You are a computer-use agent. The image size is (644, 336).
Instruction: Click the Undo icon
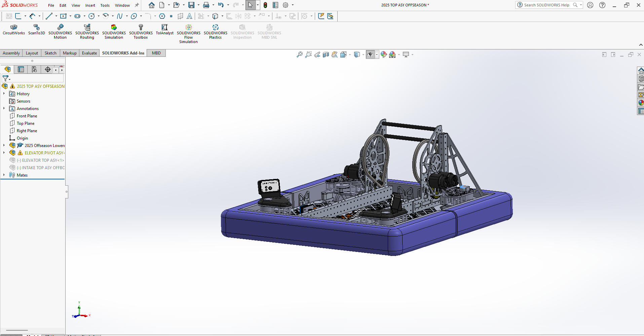pyautogui.click(x=221, y=5)
